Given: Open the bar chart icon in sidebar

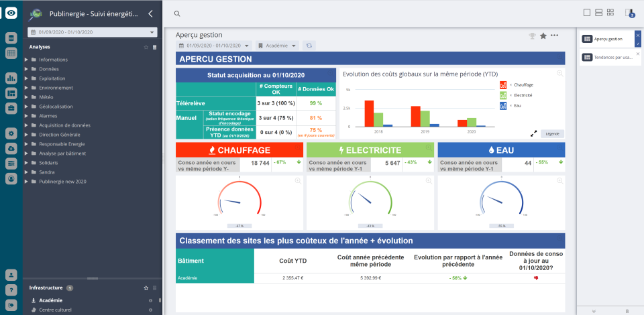Looking at the screenshot, I should (11, 78).
